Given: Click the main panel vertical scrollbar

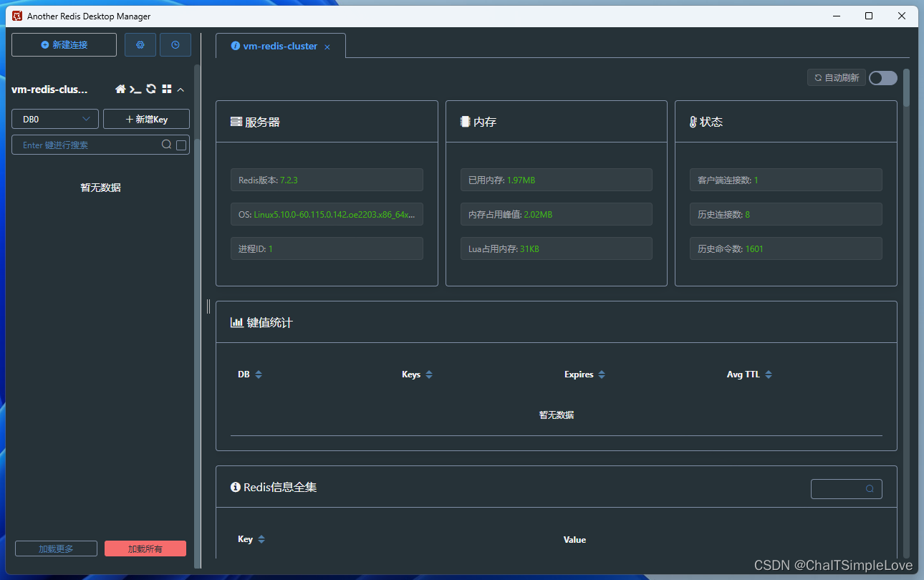Looking at the screenshot, I should 906,87.
